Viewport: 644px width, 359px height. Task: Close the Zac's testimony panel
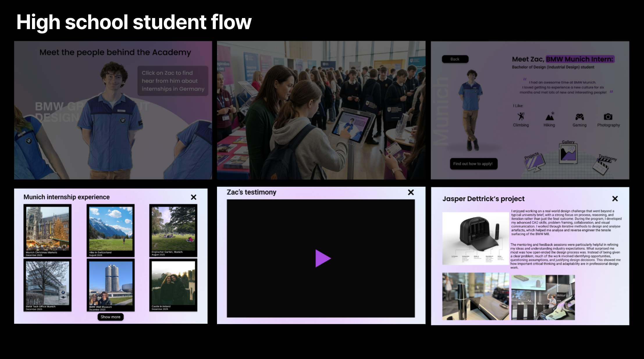[x=411, y=192]
